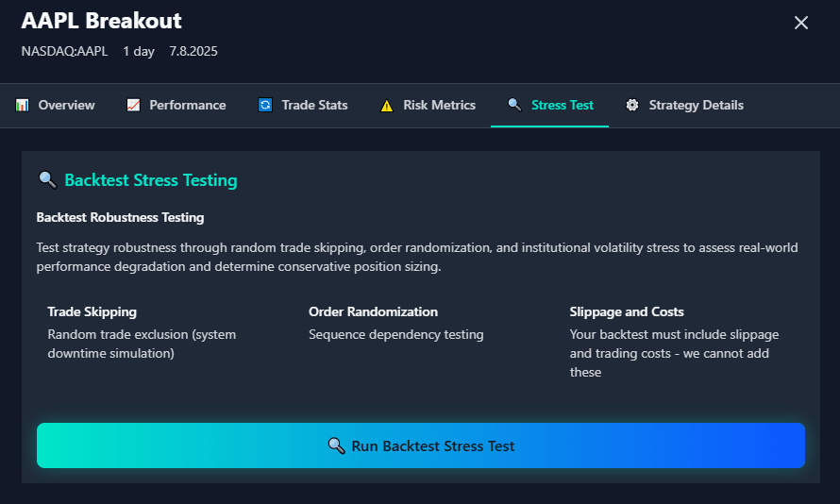Click the blue refresh icon beside Trade Stats

pos(265,106)
